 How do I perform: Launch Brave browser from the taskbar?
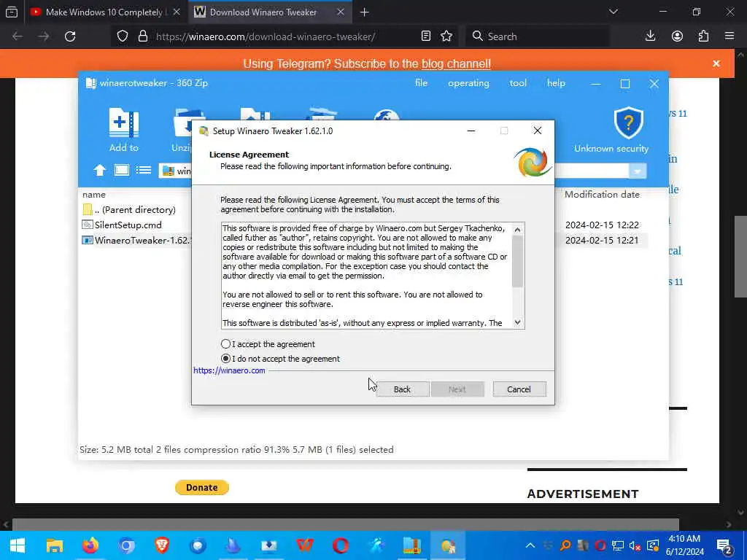(x=162, y=545)
